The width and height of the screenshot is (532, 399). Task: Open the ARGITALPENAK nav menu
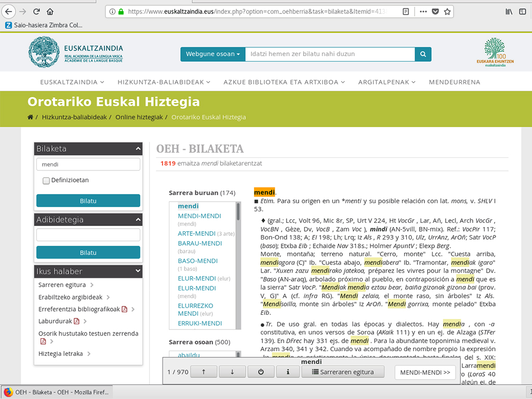tap(387, 82)
